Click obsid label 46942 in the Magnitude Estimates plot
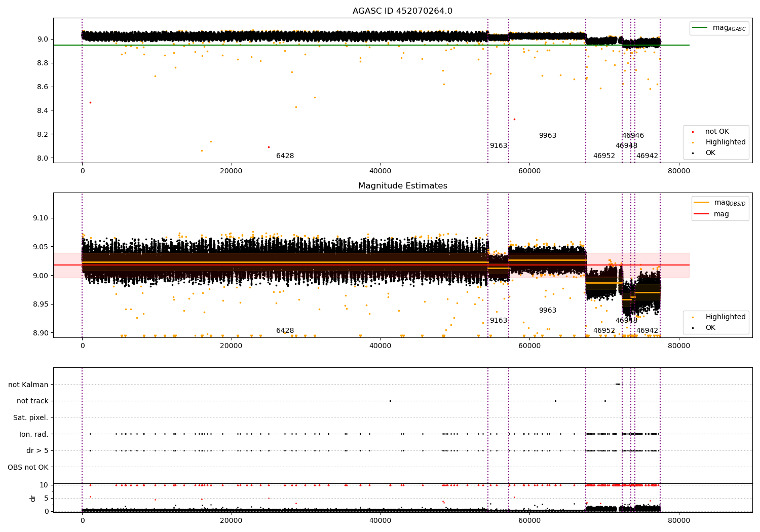This screenshot has height=532, width=760. [647, 331]
